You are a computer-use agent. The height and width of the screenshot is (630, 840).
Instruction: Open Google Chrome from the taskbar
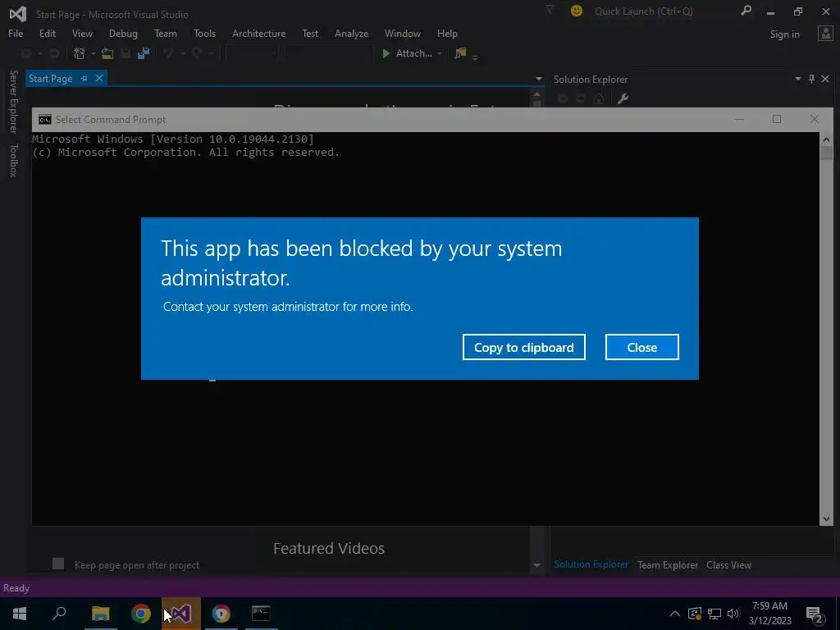coord(141,614)
